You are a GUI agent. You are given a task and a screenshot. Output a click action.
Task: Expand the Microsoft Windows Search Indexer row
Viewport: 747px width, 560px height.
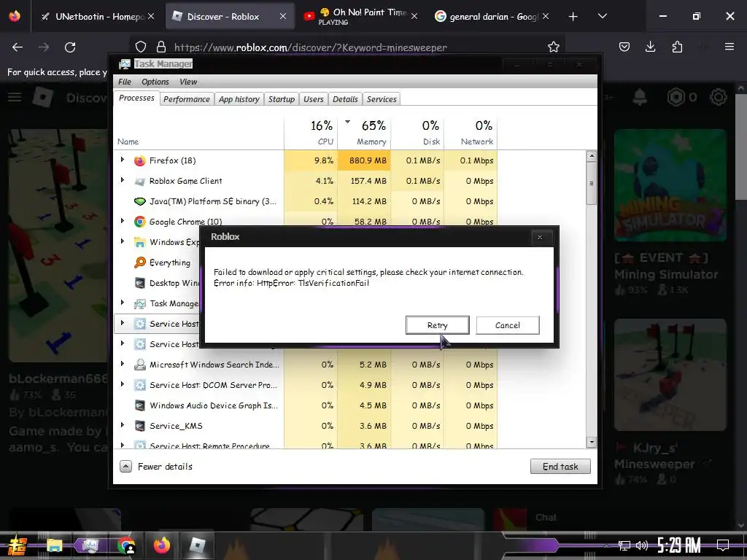point(123,365)
